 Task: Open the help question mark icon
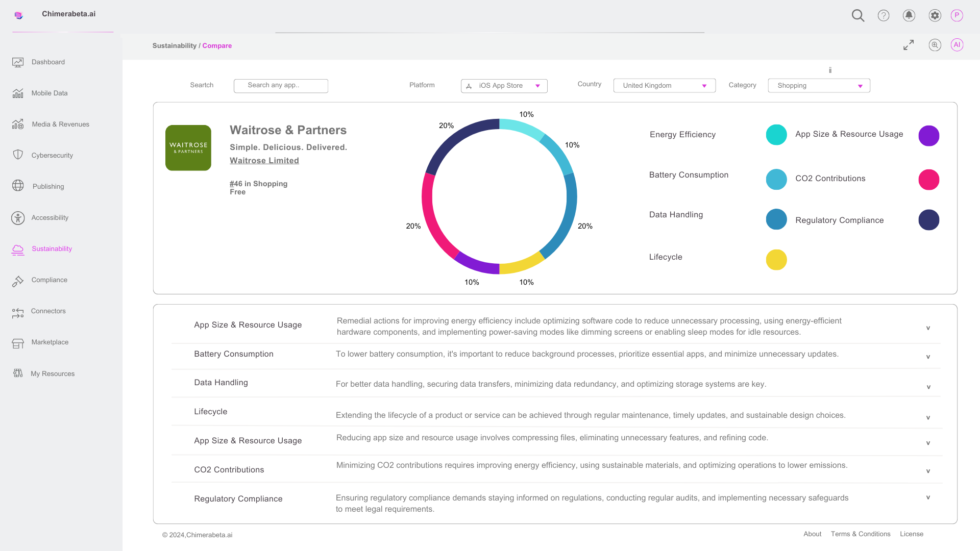[884, 15]
